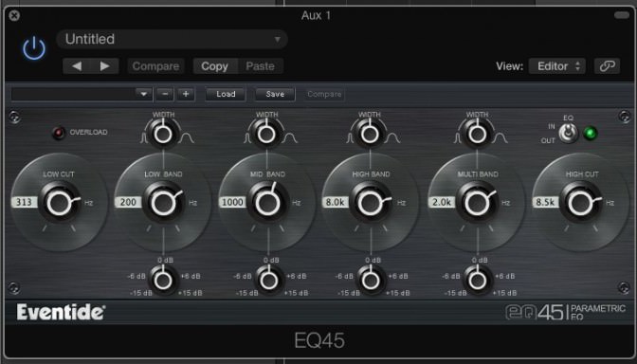
Task: Click the Mid Band 1000 Hz value field
Action: point(232,202)
